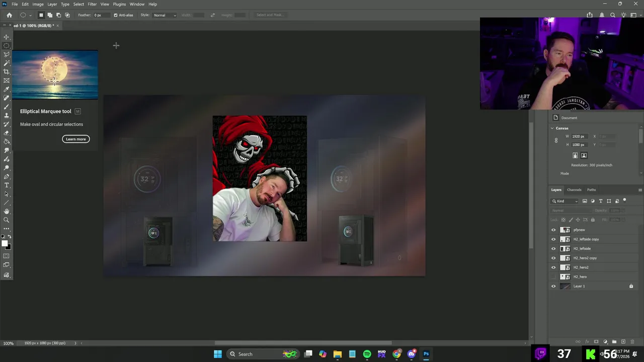Open the Layer menu

point(52,4)
